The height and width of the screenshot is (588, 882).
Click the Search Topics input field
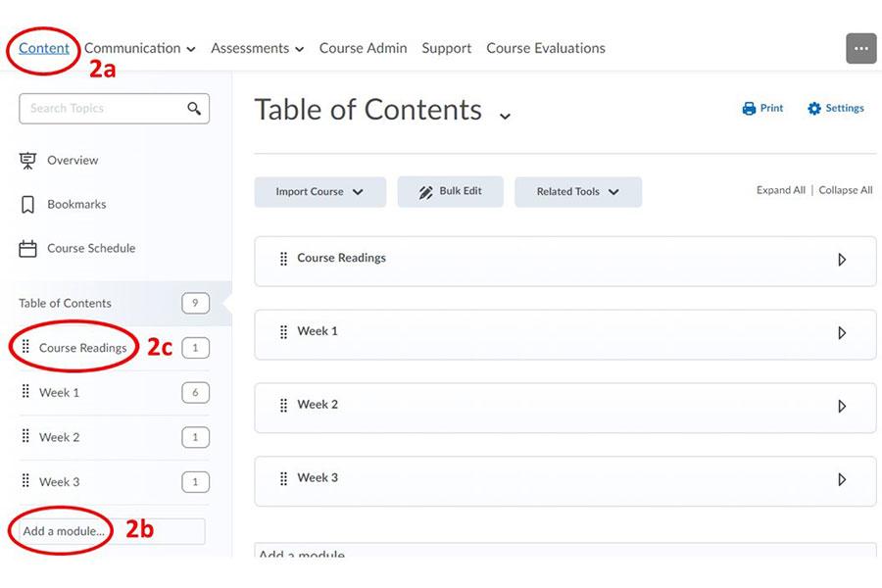click(103, 109)
